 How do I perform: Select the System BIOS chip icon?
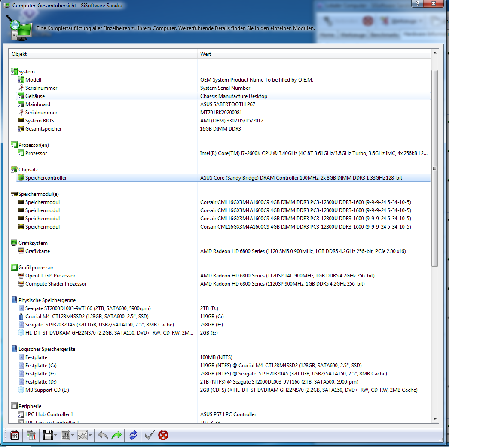pyautogui.click(x=21, y=121)
